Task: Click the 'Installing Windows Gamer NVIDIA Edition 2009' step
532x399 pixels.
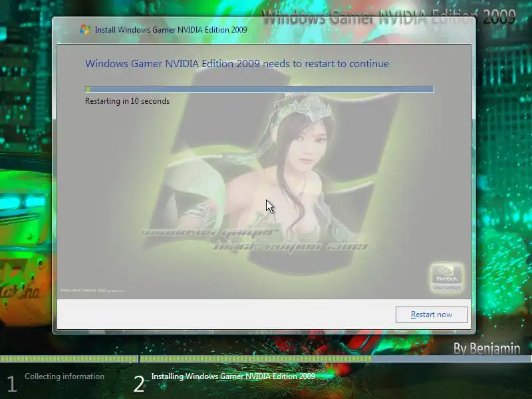Action: pos(233,376)
